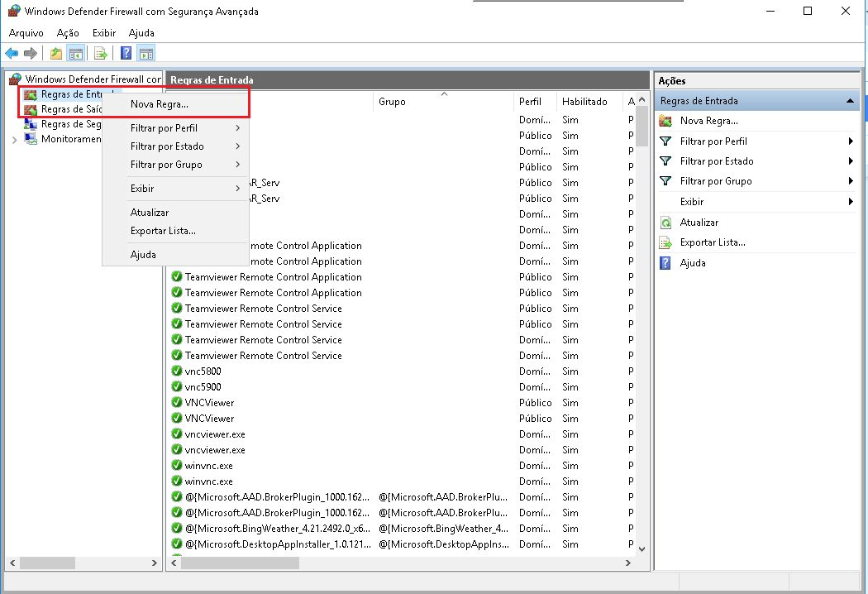Screen dimensions: 868x594
Task: Expand Filtrar por Estado arrow in Ações pane
Action: (851, 161)
